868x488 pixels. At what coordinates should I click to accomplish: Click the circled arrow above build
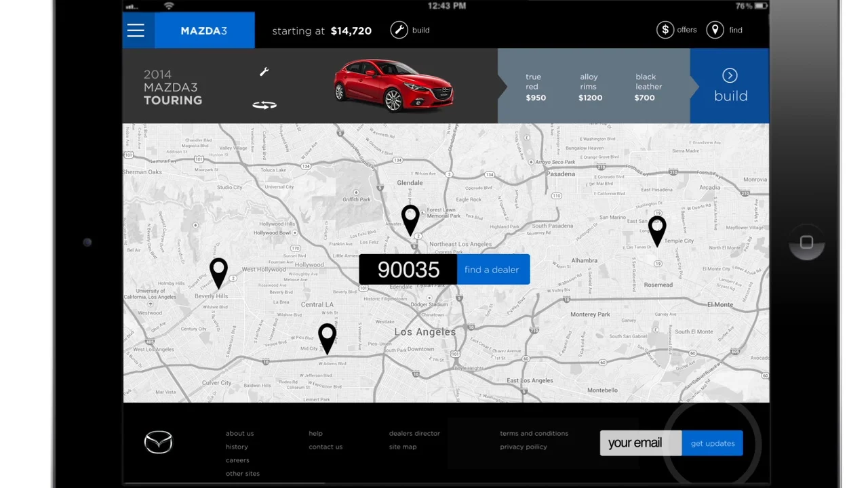[x=730, y=75]
